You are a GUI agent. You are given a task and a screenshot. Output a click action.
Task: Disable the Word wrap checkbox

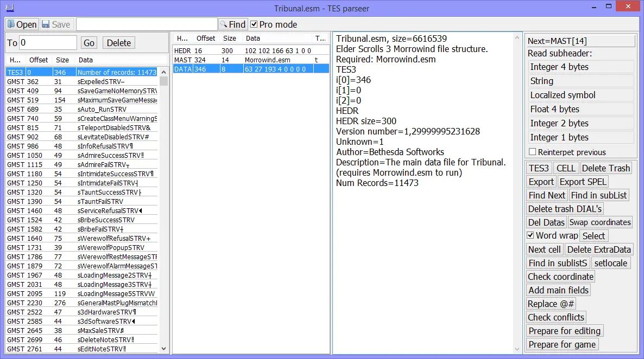tap(531, 235)
